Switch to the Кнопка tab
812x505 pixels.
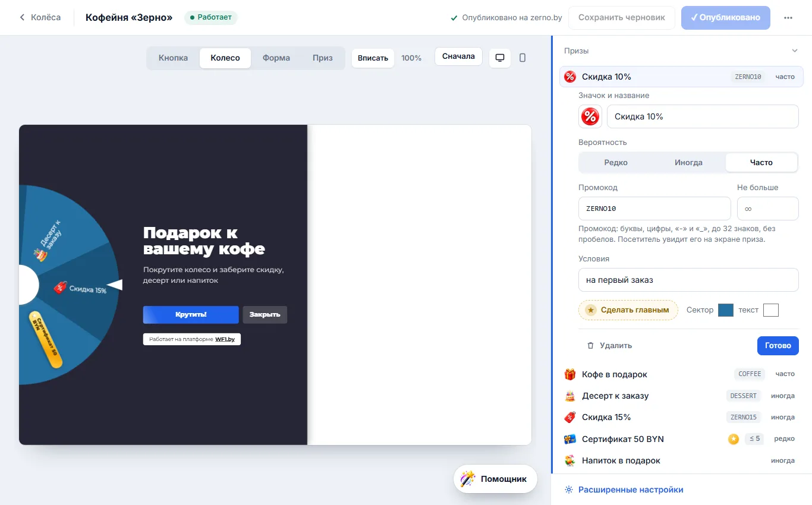[173, 58]
